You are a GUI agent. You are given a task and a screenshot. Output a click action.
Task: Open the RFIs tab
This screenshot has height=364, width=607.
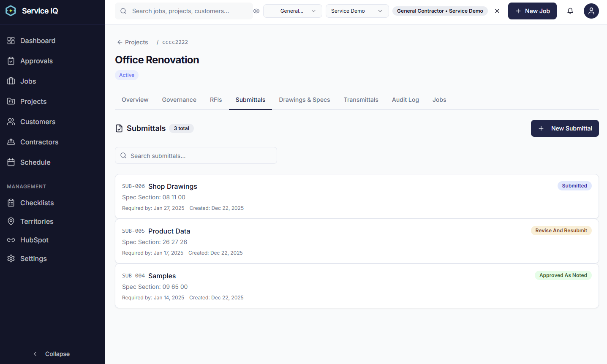pos(216,100)
